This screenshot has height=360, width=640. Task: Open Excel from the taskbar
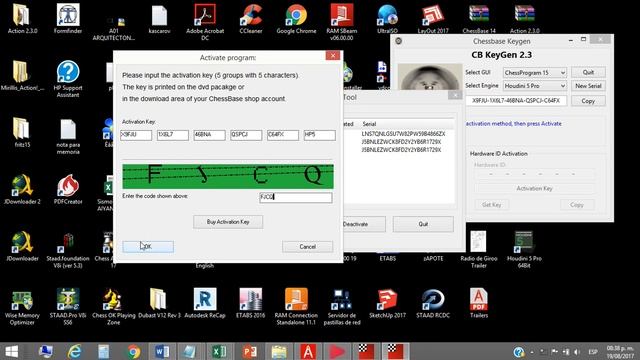pos(220,351)
